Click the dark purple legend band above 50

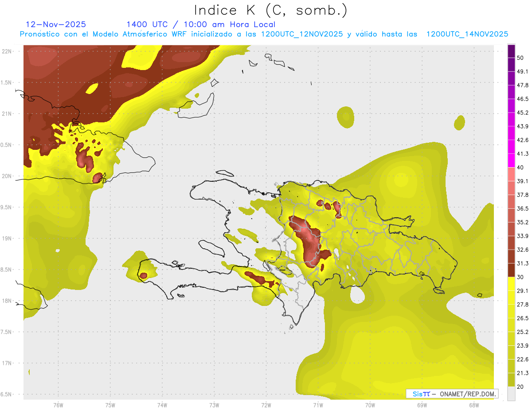coord(511,51)
